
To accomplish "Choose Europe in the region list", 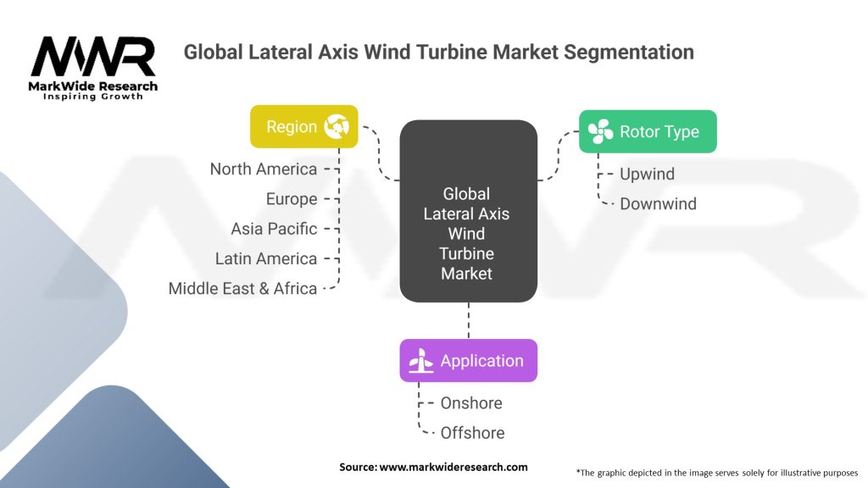I will pyautogui.click(x=292, y=199).
